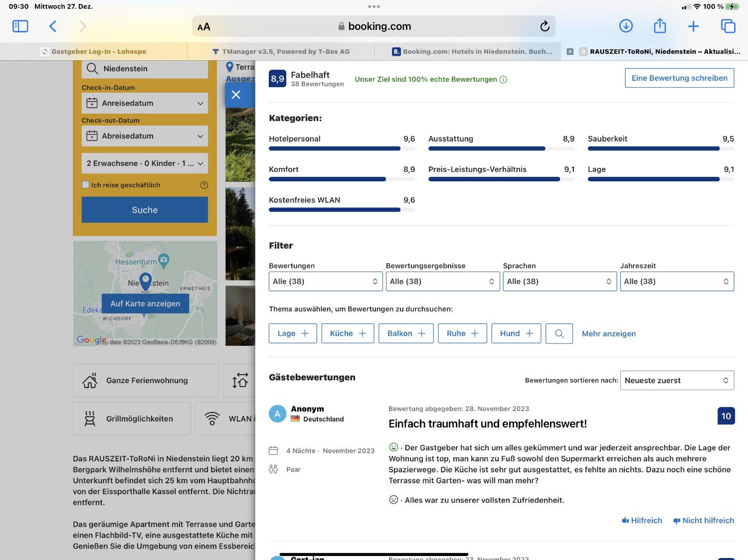
Task: Open the review topic search magnifier button
Action: (x=559, y=333)
